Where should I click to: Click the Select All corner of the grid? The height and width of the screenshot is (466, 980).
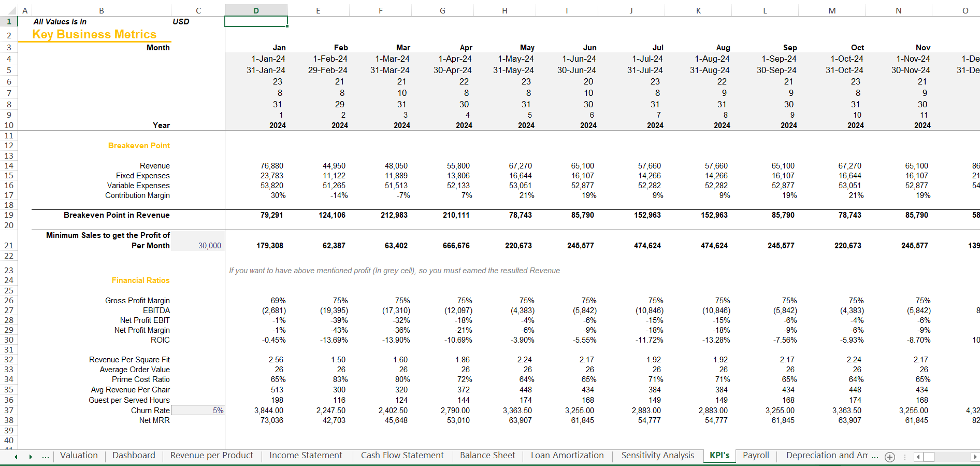(9, 10)
